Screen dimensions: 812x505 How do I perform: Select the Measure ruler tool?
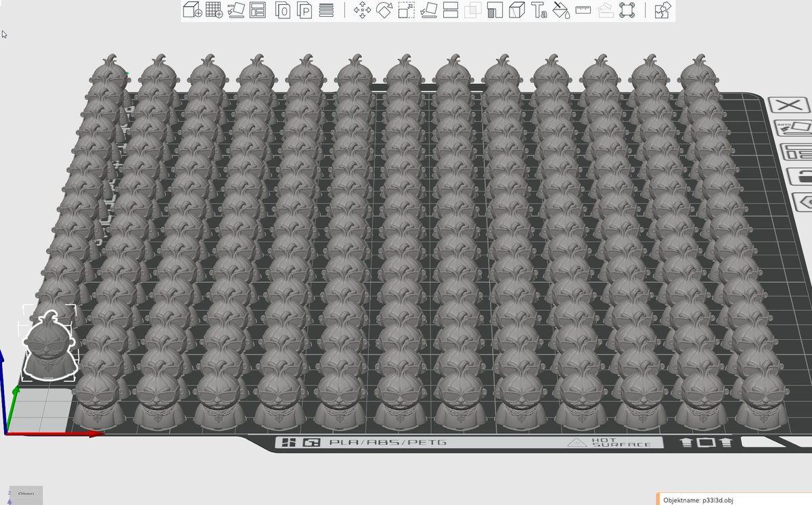pos(583,10)
